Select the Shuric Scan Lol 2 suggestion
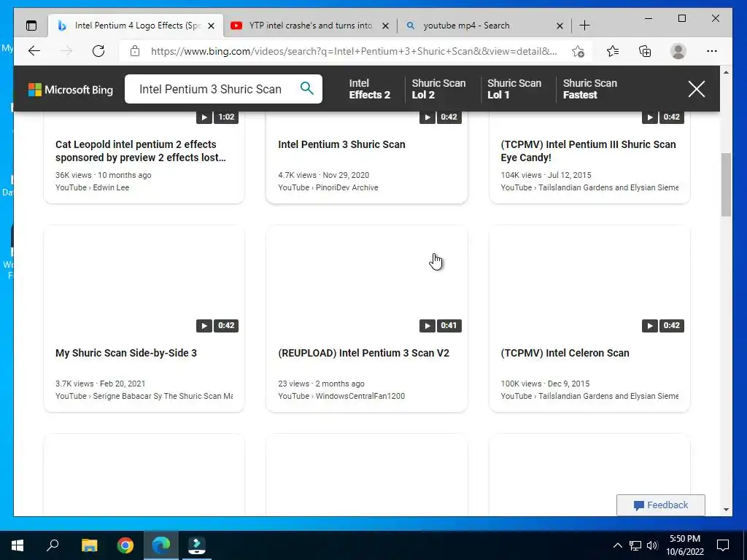 (438, 89)
